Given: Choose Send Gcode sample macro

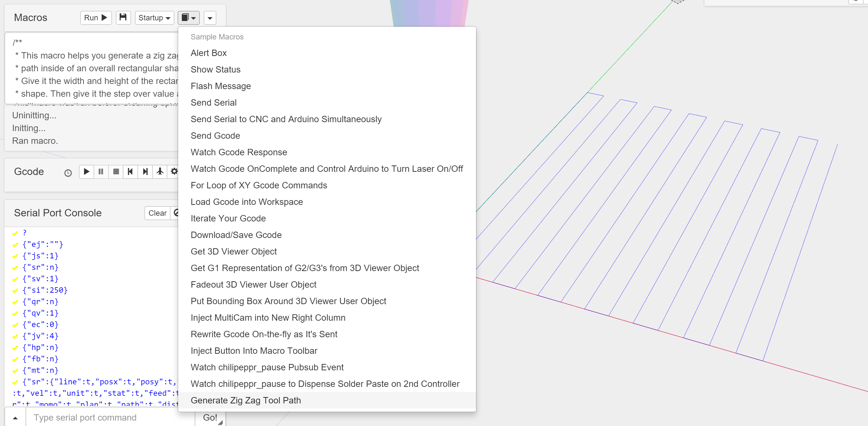Looking at the screenshot, I should [x=215, y=136].
